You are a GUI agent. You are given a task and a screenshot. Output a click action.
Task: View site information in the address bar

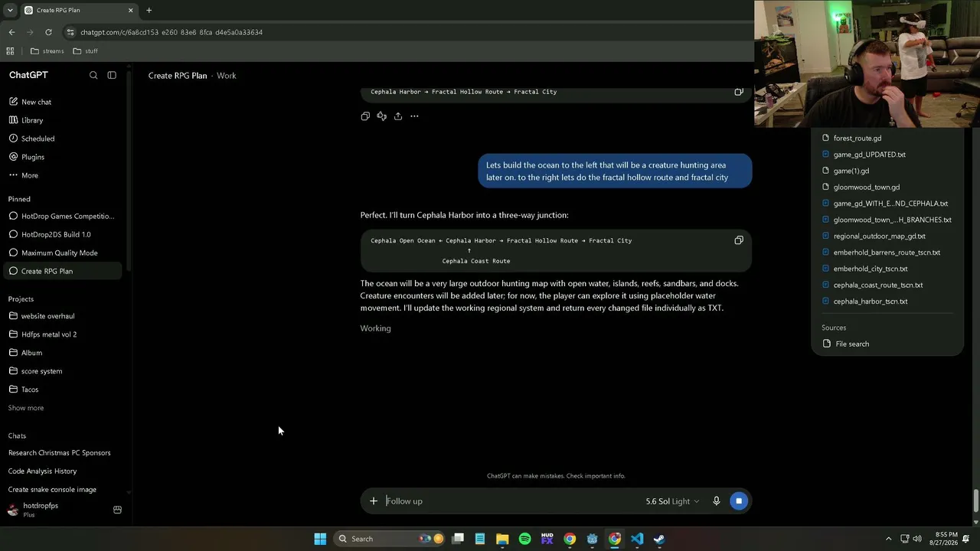(70, 32)
